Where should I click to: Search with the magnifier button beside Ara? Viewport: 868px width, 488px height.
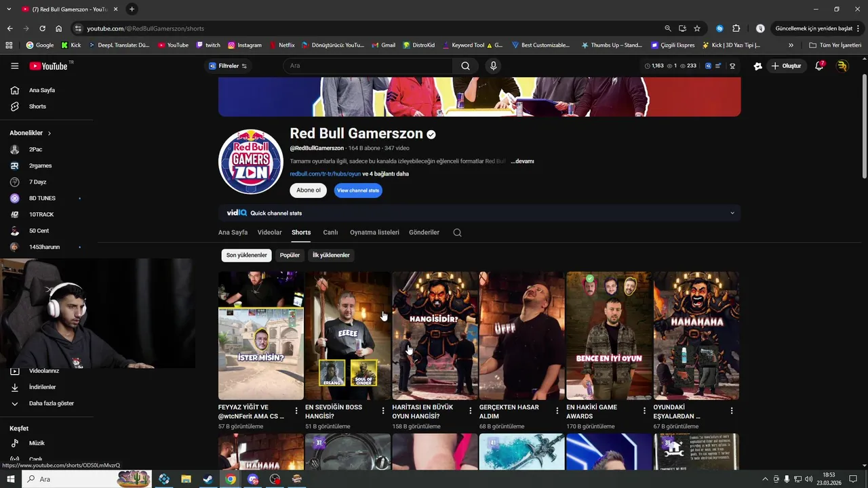pos(465,66)
